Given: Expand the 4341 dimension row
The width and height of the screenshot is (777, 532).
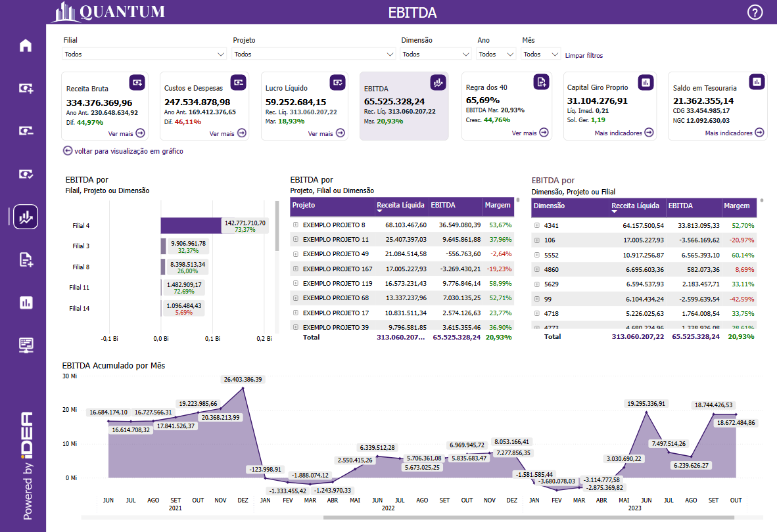Looking at the screenshot, I should pyautogui.click(x=537, y=225).
